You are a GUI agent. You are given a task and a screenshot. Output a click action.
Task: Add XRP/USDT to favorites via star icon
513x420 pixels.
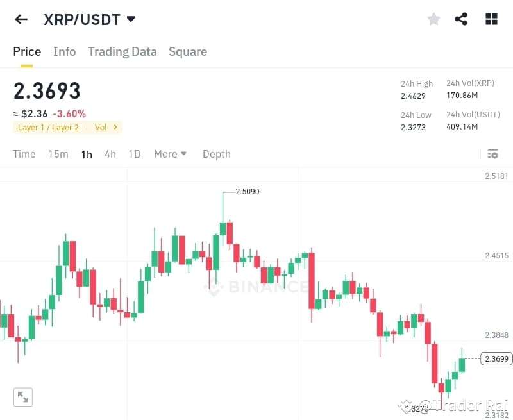click(433, 19)
